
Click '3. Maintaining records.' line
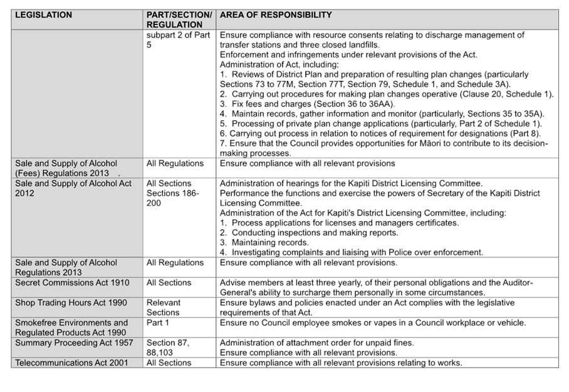264,242
